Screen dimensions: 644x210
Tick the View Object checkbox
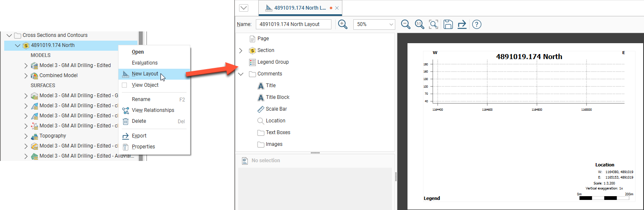(x=124, y=85)
